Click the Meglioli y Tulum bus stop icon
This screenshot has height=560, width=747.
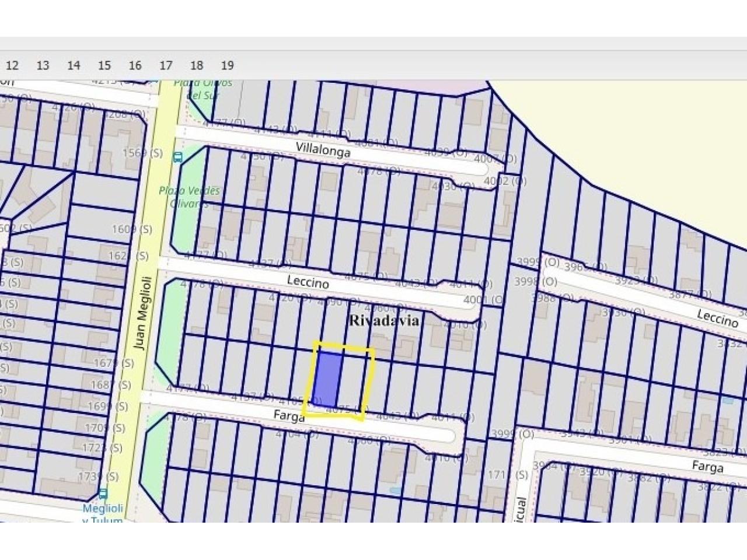click(x=103, y=494)
